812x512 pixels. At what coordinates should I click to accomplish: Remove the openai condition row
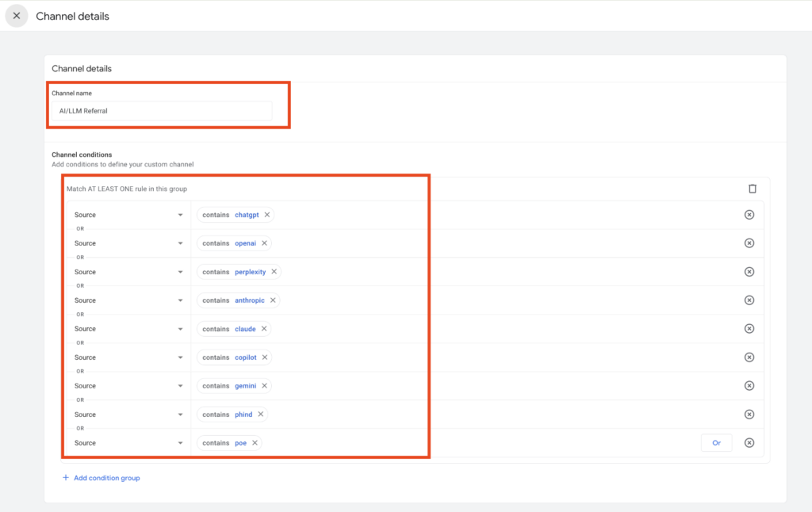749,243
